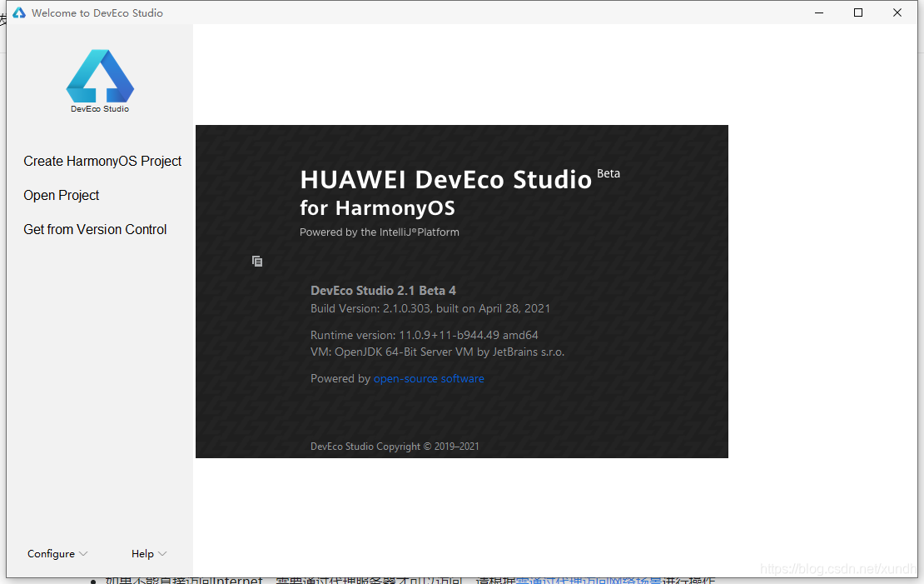Click the 'HUAWEI DevEco Studio' heading

(445, 180)
